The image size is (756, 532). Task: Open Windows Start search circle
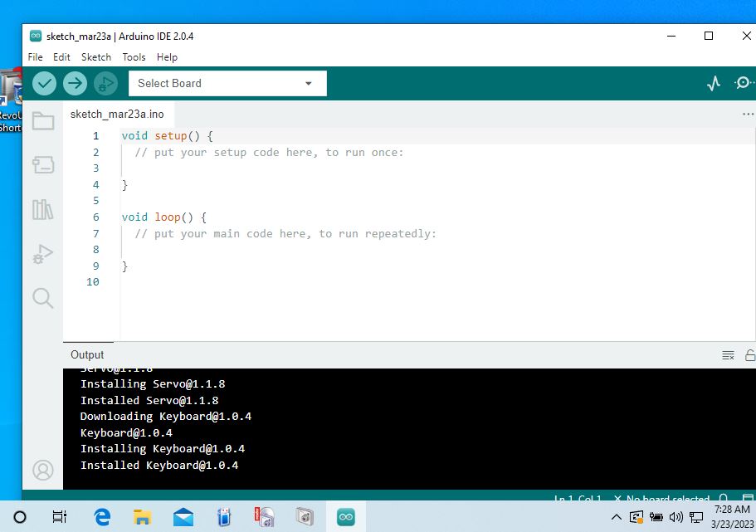pos(20,517)
